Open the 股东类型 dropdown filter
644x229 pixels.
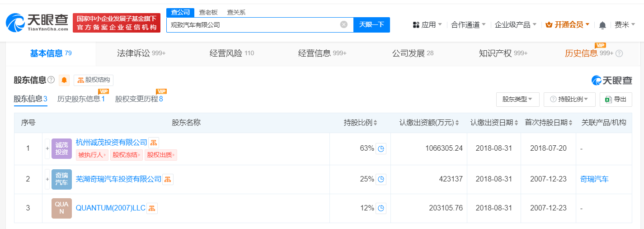click(517, 99)
